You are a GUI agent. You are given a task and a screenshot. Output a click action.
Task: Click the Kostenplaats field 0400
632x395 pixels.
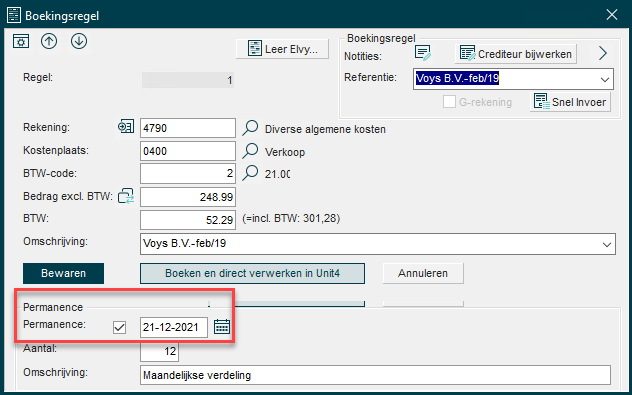click(x=188, y=151)
